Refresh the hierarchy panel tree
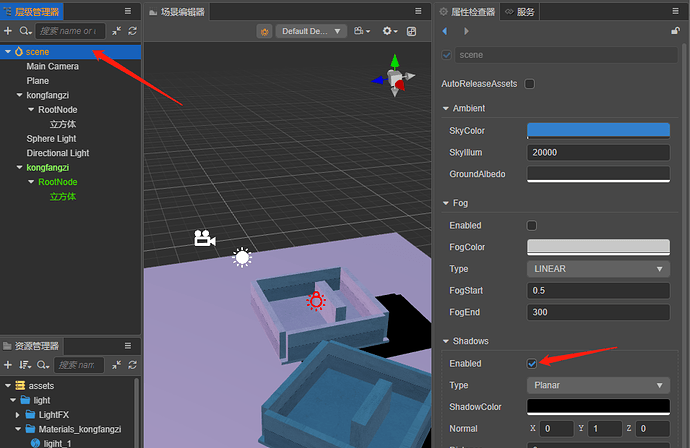690x448 pixels. [132, 31]
